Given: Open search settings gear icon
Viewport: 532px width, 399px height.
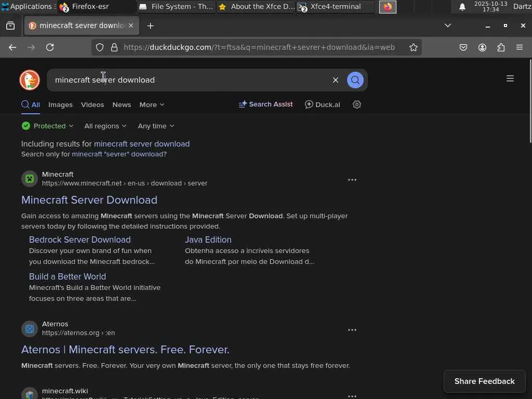Looking at the screenshot, I should (356, 104).
